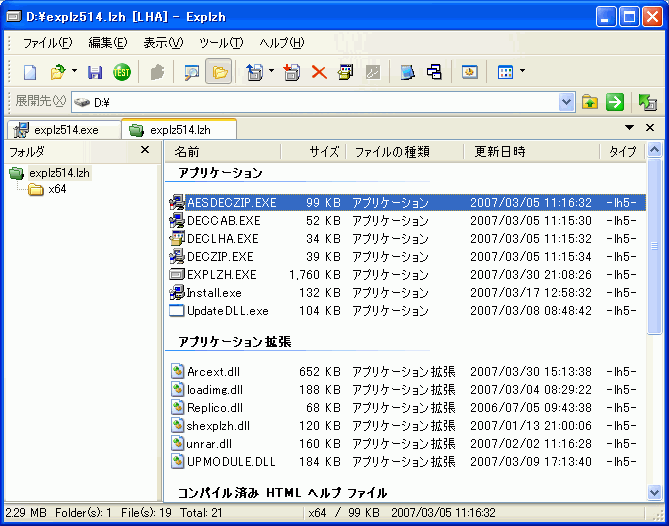
Task: Click the tilted blue monitor icon
Action: [407, 72]
